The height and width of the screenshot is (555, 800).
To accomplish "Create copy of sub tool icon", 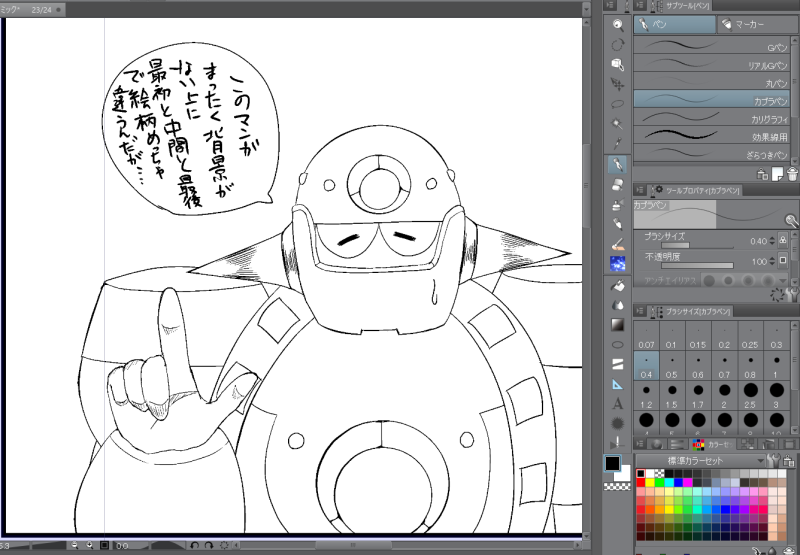I will (777, 174).
